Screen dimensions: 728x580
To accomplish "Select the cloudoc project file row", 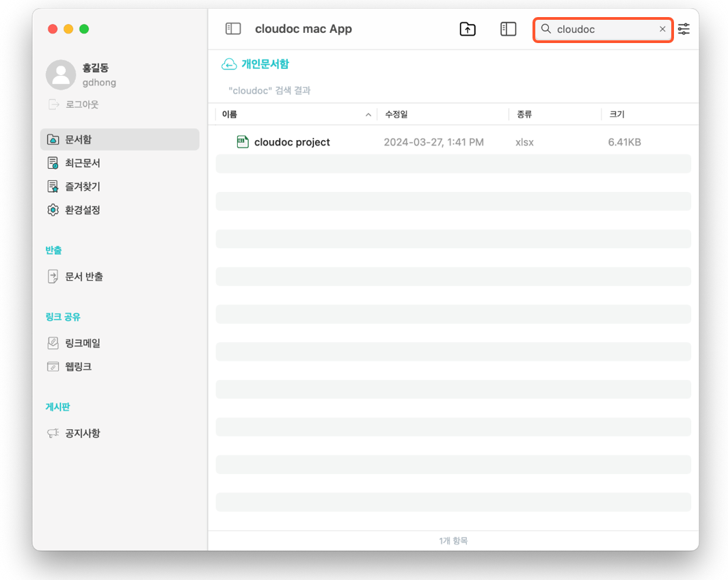I will [x=454, y=142].
